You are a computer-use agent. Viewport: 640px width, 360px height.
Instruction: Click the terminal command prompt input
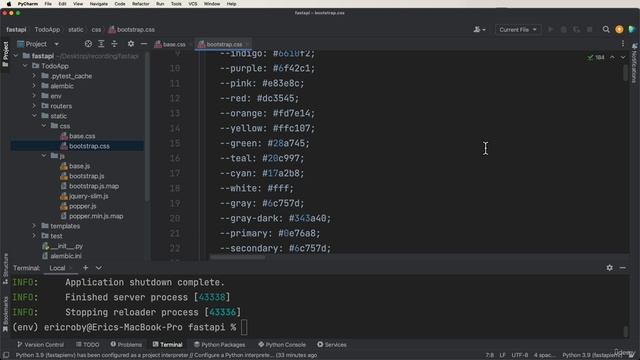click(244, 327)
